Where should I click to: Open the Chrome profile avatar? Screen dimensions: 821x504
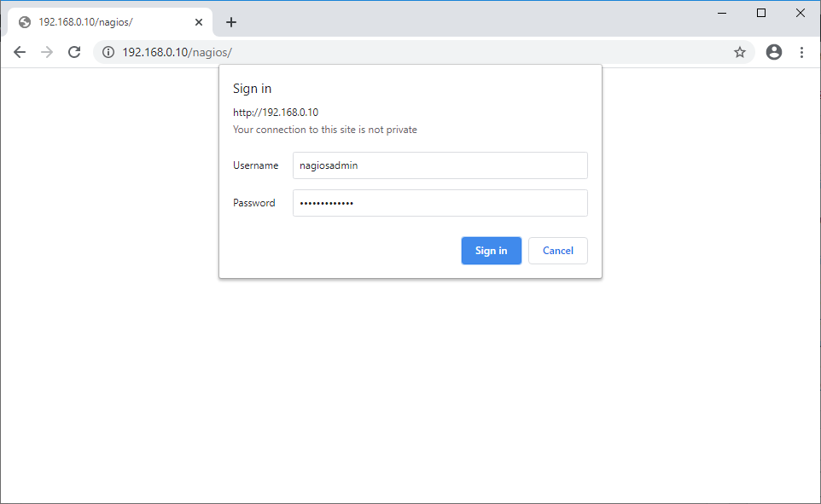774,52
